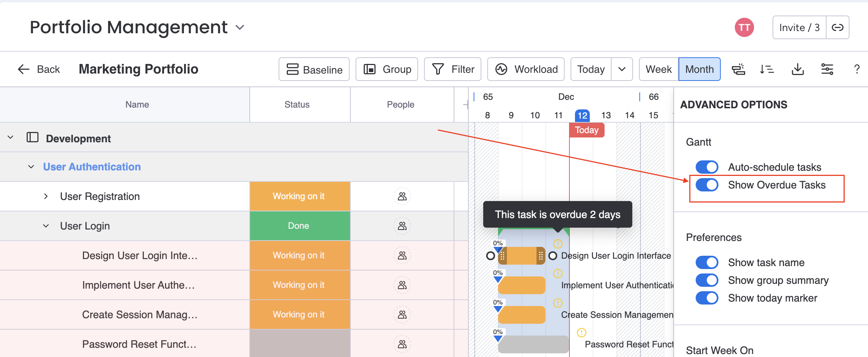Screen dimensions: 868x357
Task: Open the sort options icon
Action: coord(767,69)
